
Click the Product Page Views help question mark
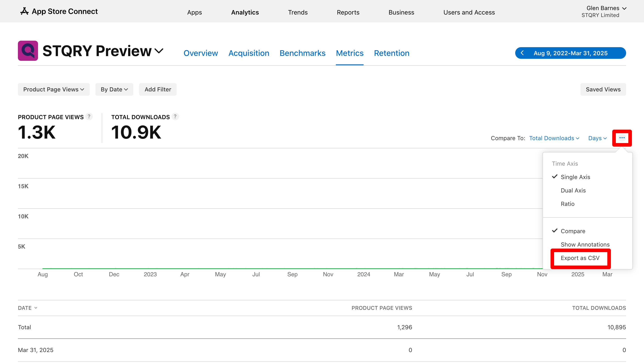89,117
